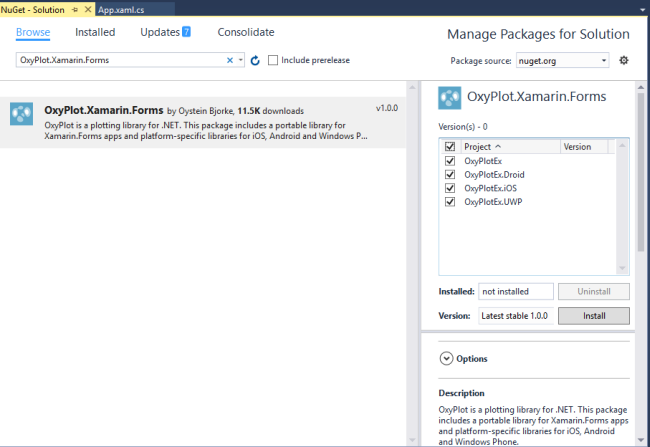Click the details pane vertical scrollbar
Viewport: 650px width, 447px height.
click(641, 170)
